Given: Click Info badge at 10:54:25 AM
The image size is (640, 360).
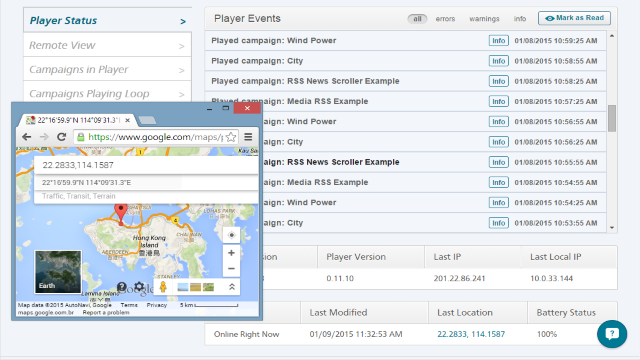Looking at the screenshot, I should point(498,202).
